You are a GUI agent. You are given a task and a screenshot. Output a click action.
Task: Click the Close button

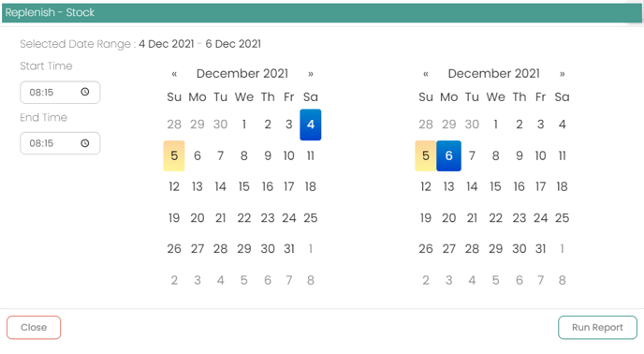pos(34,327)
